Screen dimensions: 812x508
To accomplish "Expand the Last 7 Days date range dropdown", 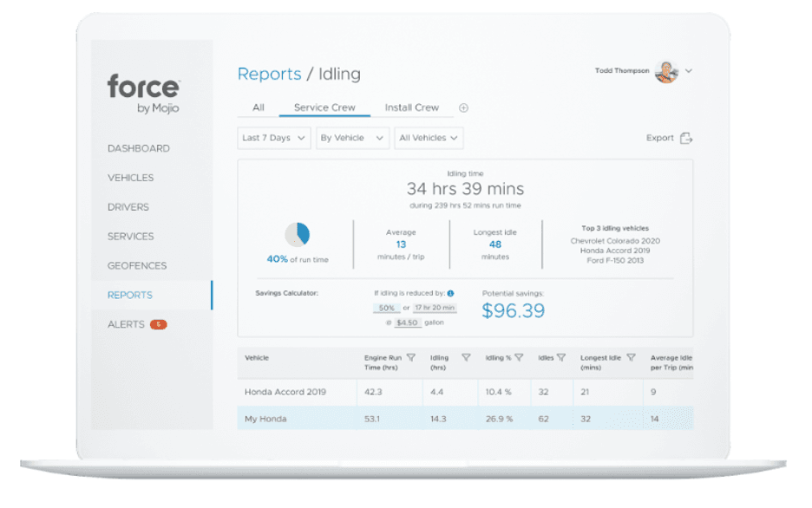I will [273, 138].
